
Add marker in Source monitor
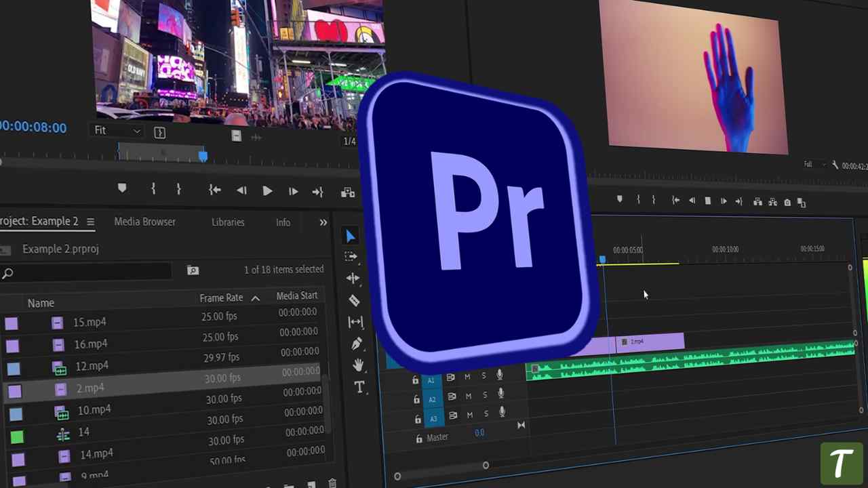pos(122,188)
